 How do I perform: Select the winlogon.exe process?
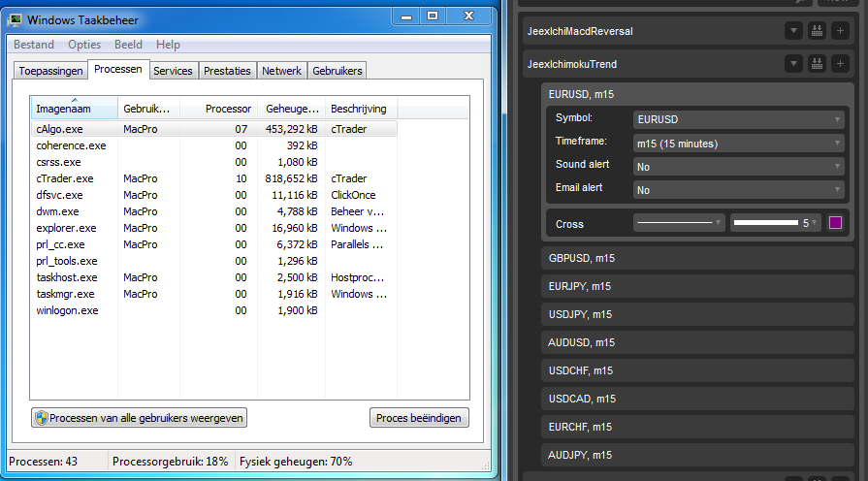[213, 310]
